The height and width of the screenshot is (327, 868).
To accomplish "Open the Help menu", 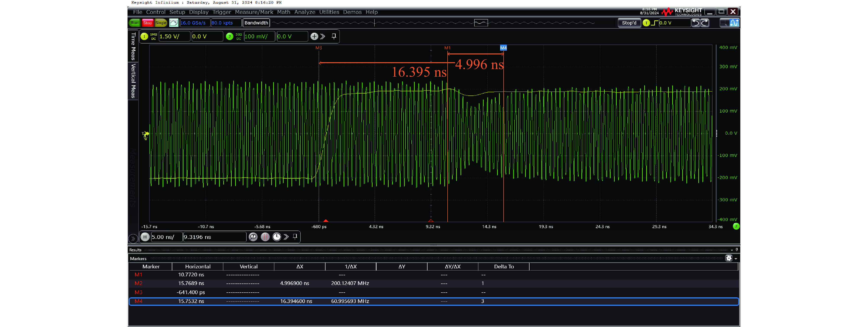I will click(372, 12).
